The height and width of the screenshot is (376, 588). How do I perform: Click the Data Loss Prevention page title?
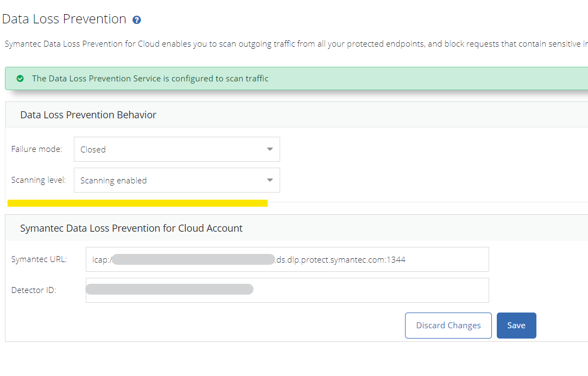64,19
